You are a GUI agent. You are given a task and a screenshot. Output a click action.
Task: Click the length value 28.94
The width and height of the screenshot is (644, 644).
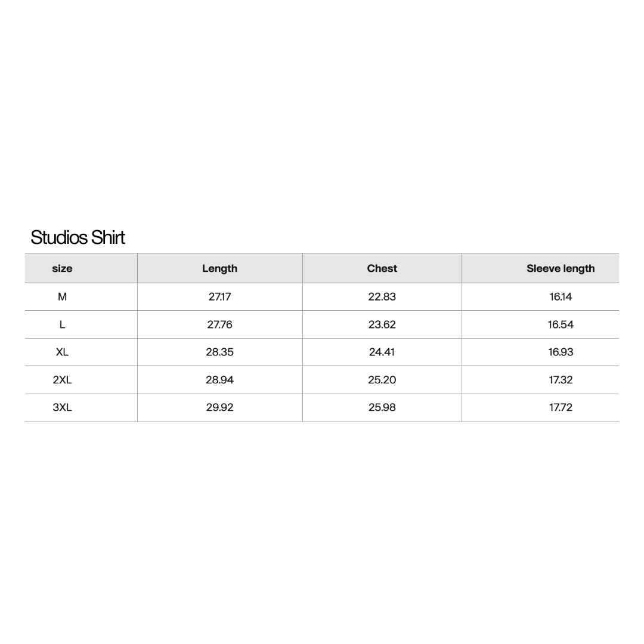(x=219, y=380)
